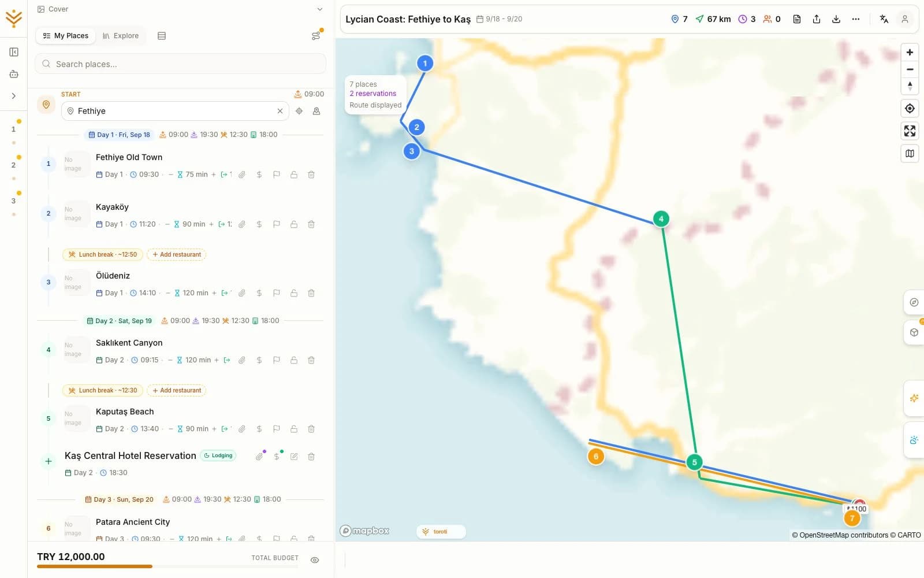Open Fethiye Old Town place entry
Viewport: 924px width, 578px height.
tap(129, 157)
